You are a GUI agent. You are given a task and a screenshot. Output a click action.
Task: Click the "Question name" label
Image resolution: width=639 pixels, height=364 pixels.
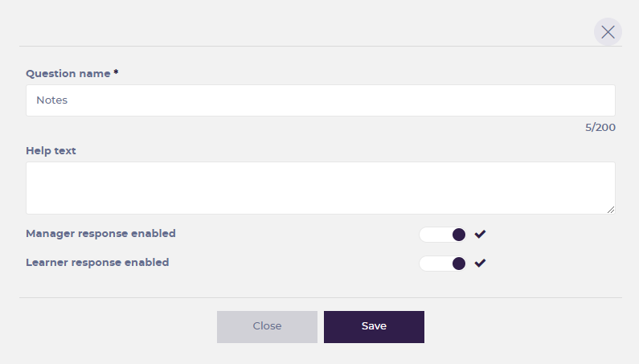pos(68,73)
